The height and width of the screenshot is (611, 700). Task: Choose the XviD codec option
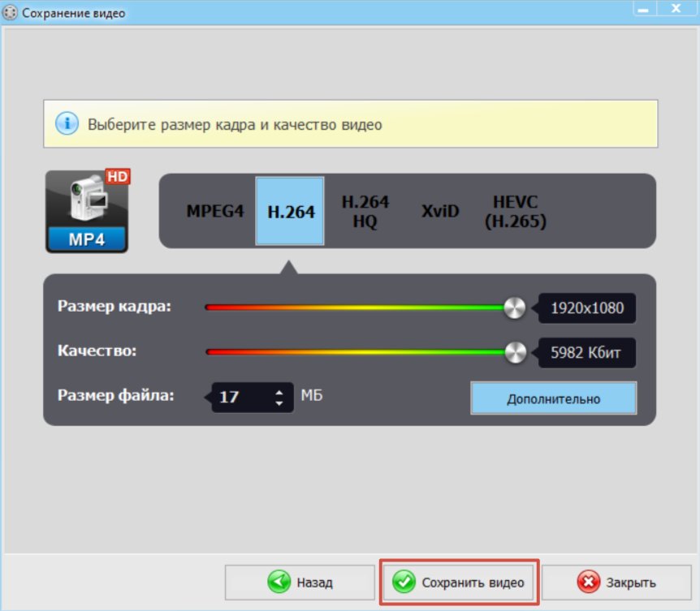pos(439,212)
